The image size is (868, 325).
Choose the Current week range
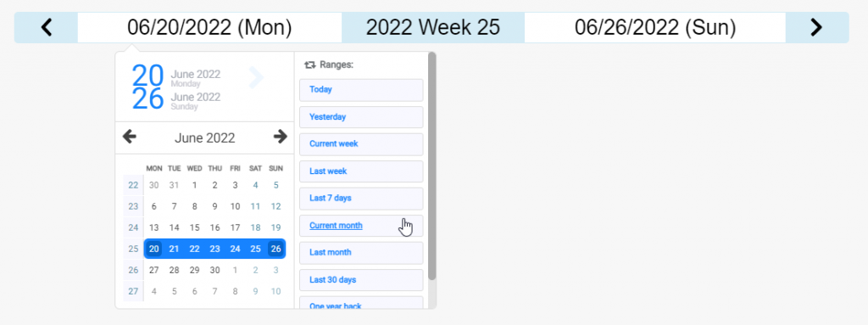click(361, 144)
